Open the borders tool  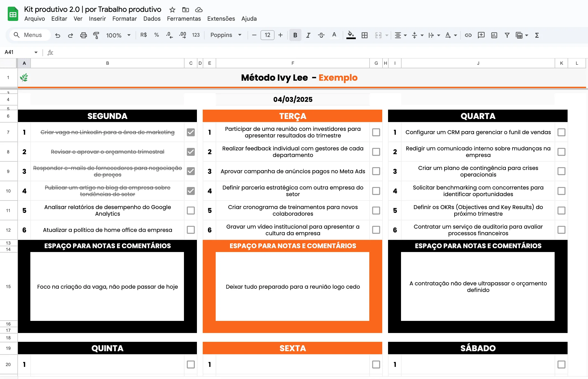coord(364,35)
